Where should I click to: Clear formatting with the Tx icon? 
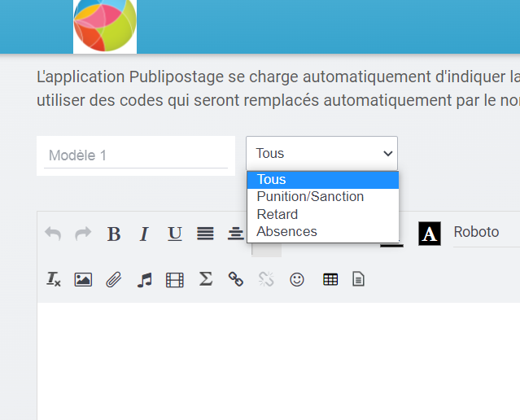point(54,279)
